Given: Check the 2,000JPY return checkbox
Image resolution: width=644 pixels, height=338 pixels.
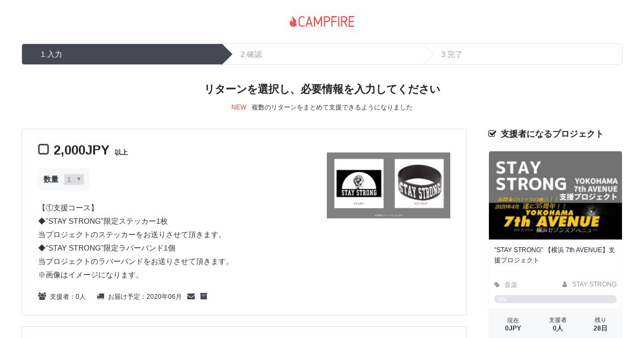Looking at the screenshot, I should click(x=43, y=149).
